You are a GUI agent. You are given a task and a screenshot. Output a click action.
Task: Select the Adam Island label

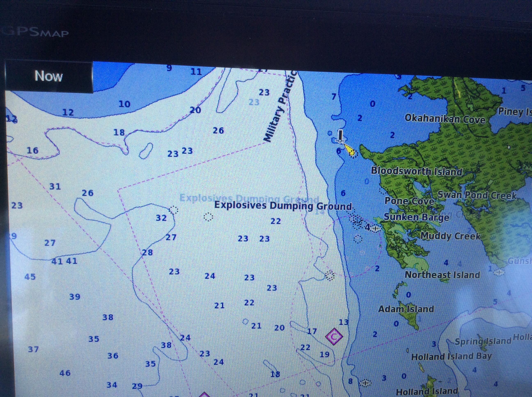tap(406, 309)
